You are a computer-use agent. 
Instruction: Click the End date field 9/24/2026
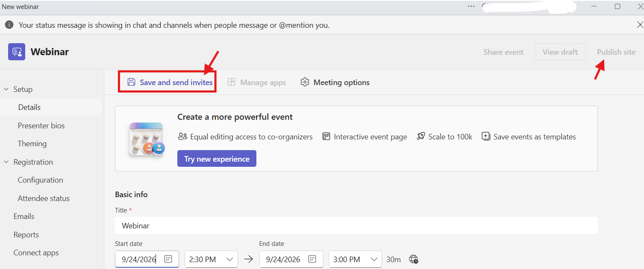(291, 259)
